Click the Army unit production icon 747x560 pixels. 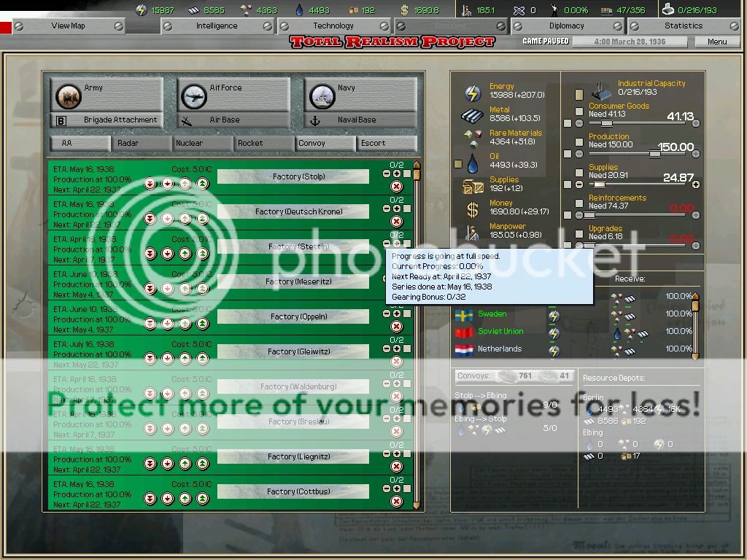[x=69, y=96]
